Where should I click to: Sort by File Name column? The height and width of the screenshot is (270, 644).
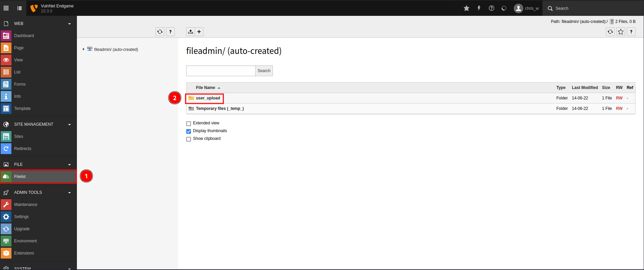pyautogui.click(x=205, y=88)
